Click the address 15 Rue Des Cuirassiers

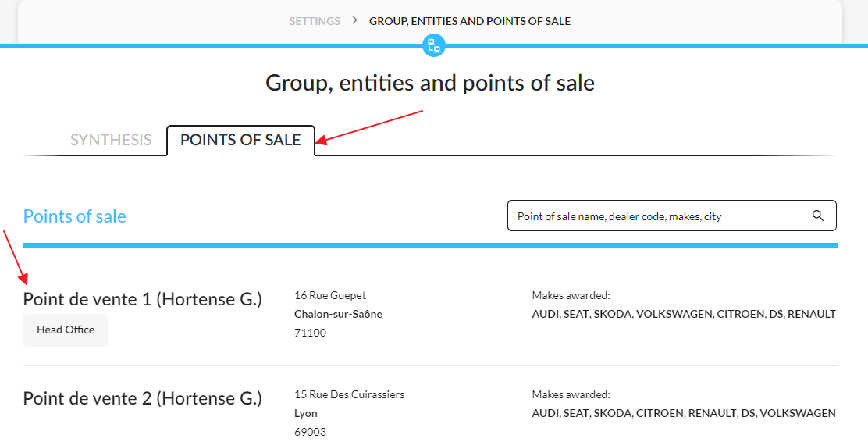coord(349,395)
